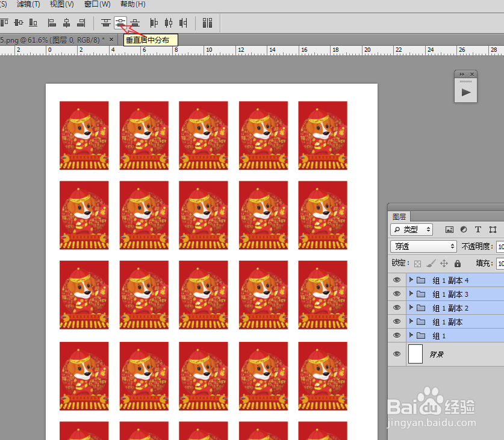This screenshot has width=504, height=440.
Task: Hide the 组 1 副本 3 layer group
Action: [397, 294]
